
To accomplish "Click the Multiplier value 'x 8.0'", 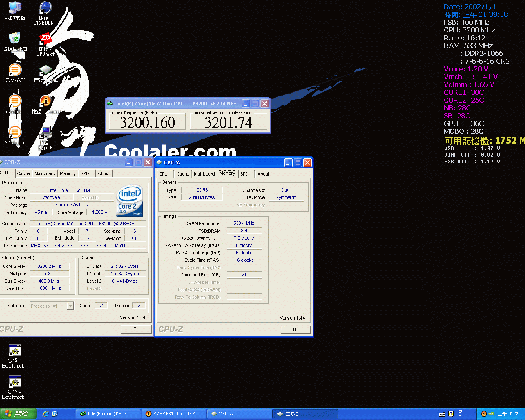I will pos(49,274).
